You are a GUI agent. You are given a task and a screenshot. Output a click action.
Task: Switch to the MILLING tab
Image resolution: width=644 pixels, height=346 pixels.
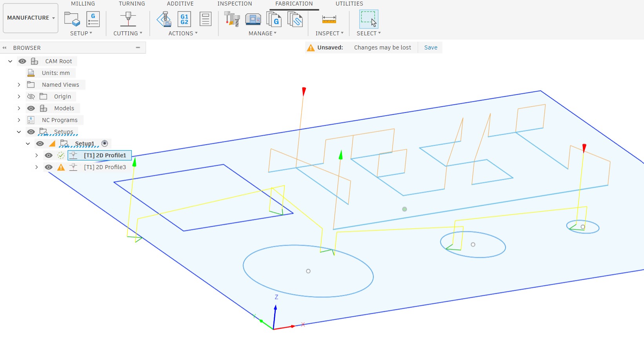click(83, 4)
